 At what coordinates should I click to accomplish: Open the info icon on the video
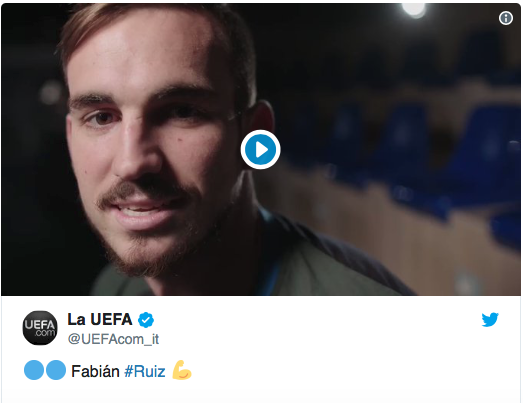[x=506, y=18]
